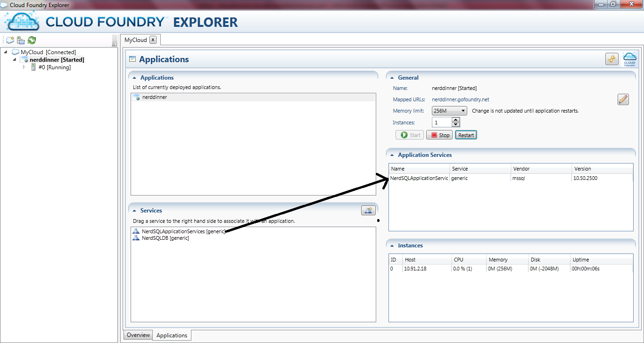Open the Memory limit 256M dropdown
The image size is (644, 343).
449,111
